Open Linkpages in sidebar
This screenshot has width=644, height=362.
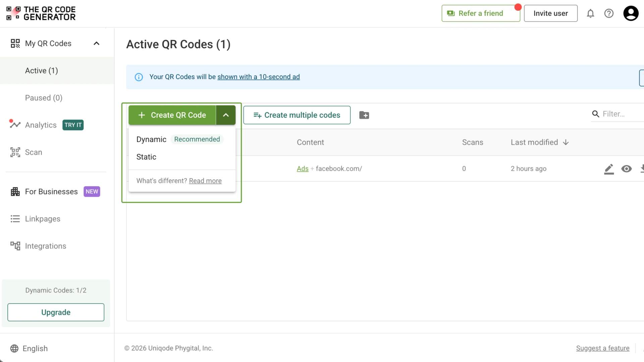point(43,219)
